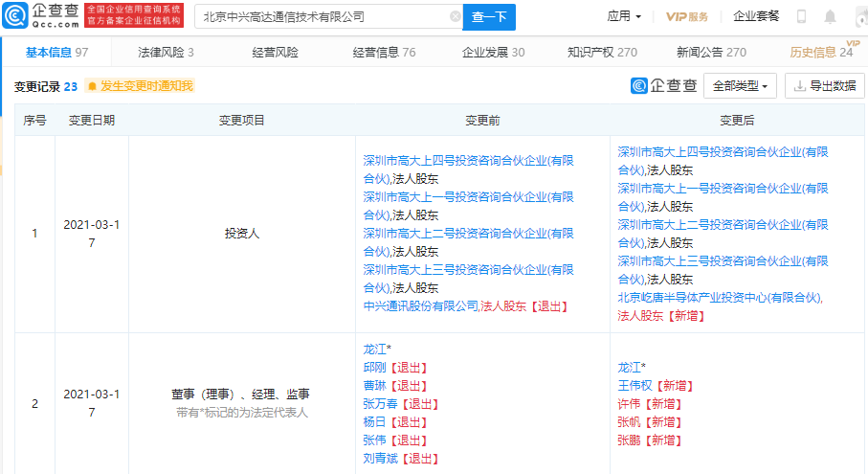The height and width of the screenshot is (474, 868).
Task: Switch to 经营风险 tab
Action: coord(275,52)
